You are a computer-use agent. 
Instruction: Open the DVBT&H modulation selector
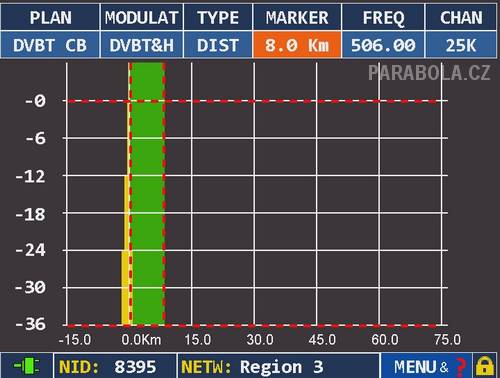[x=142, y=45]
